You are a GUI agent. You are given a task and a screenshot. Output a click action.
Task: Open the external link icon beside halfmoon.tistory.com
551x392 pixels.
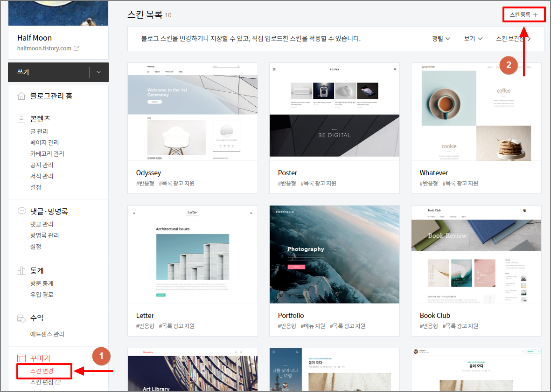pos(76,48)
